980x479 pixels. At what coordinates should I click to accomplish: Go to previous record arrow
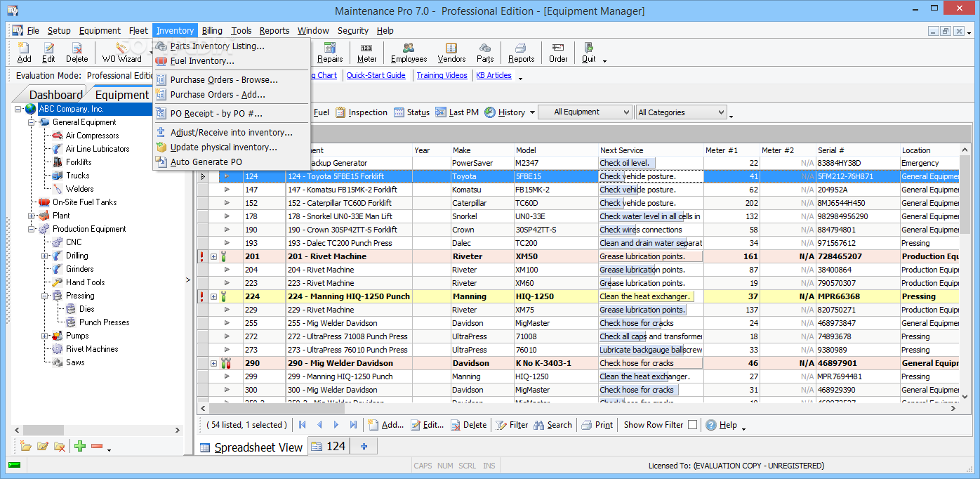[x=319, y=425]
